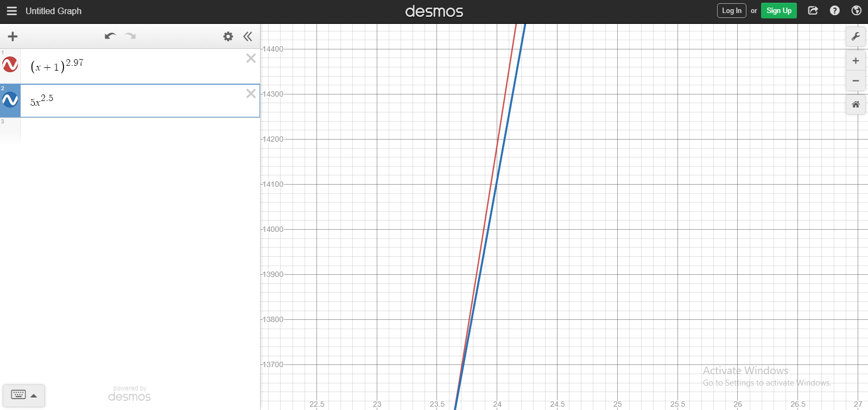Undo the last action

tap(110, 36)
